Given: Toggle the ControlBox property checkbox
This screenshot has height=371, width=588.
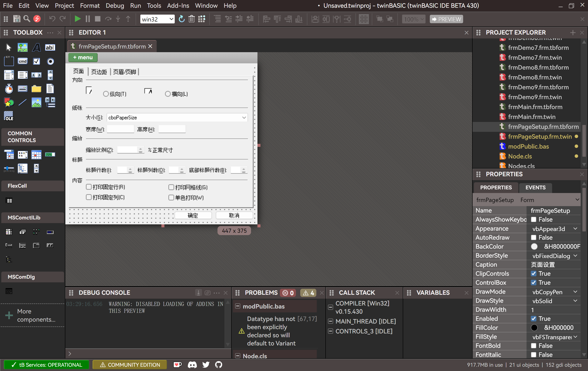Looking at the screenshot, I should (534, 283).
